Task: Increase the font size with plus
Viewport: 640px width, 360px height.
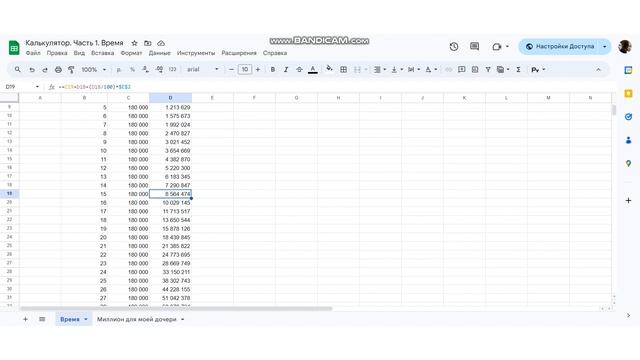Action: pos(258,70)
